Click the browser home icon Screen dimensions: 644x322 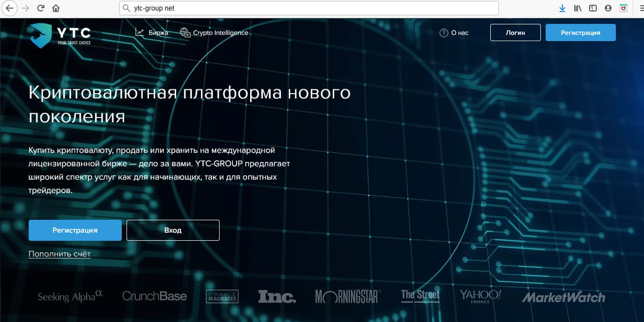pos(56,8)
